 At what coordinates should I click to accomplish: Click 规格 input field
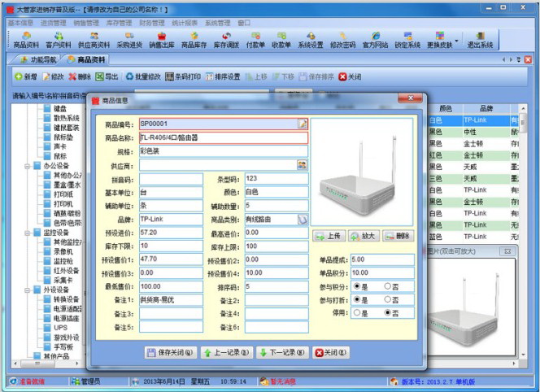[x=224, y=151]
